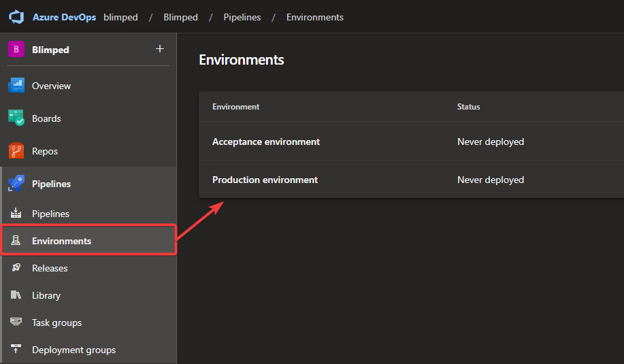Open the Acceptance environment row

click(411, 142)
